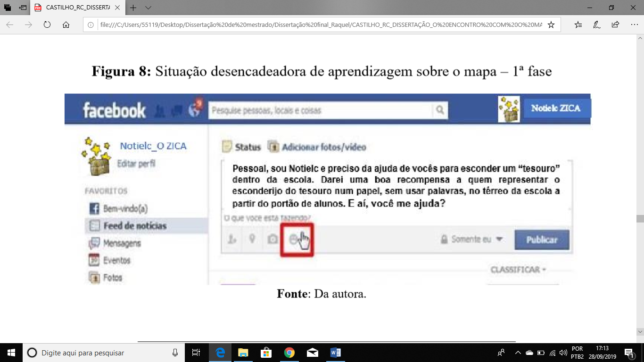Click profile picture beside Notielc ZICA
Screen dimensions: 644x362
[509, 109]
